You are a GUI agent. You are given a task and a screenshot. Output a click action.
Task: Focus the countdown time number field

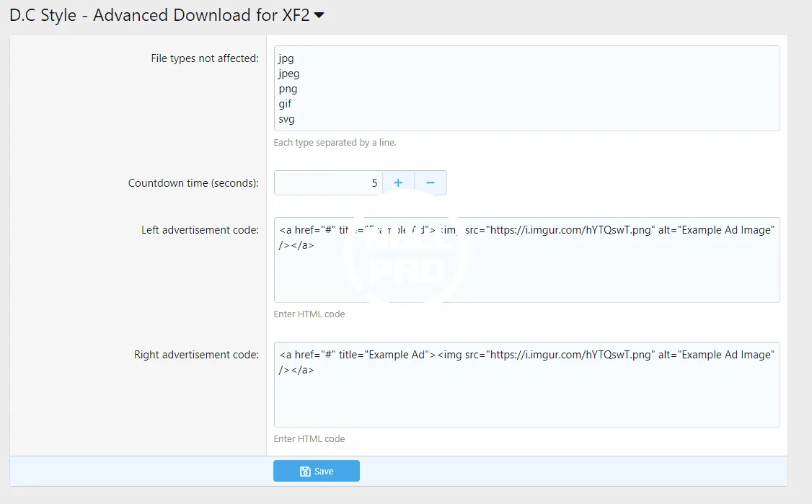pyautogui.click(x=328, y=183)
